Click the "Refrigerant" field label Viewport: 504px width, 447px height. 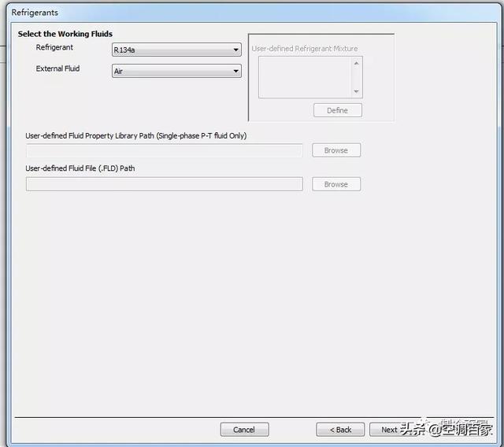point(54,48)
